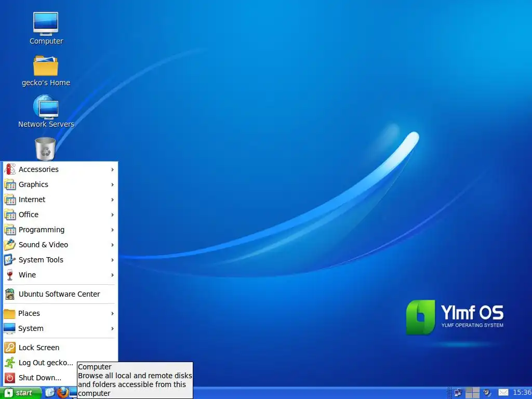532x399 pixels.
Task: Click the Graphics category folder icon
Action: tap(10, 184)
